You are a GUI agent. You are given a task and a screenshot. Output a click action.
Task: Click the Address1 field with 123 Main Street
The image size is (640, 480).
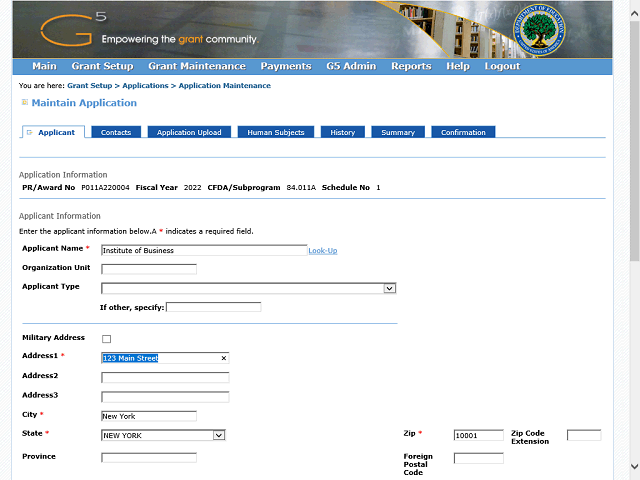click(x=165, y=358)
